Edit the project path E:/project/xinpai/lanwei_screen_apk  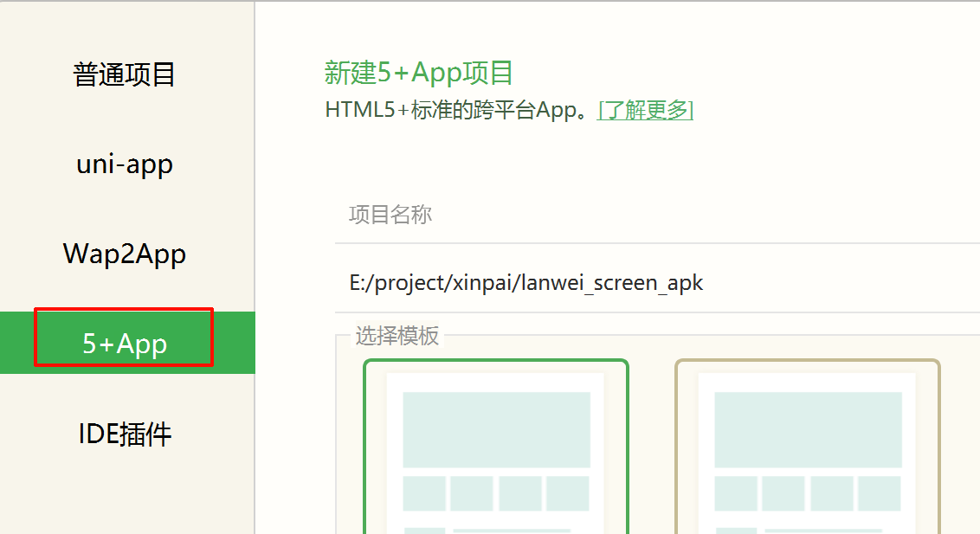(657, 283)
